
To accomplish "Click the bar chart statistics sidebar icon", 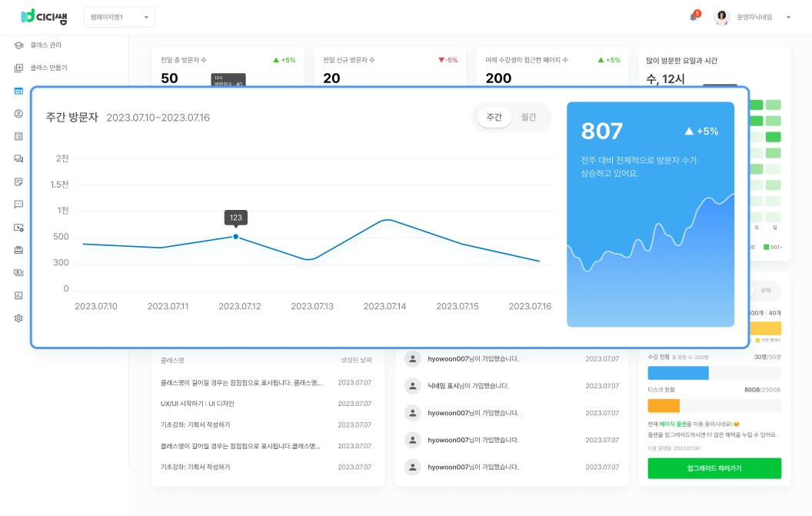I will pyautogui.click(x=18, y=295).
